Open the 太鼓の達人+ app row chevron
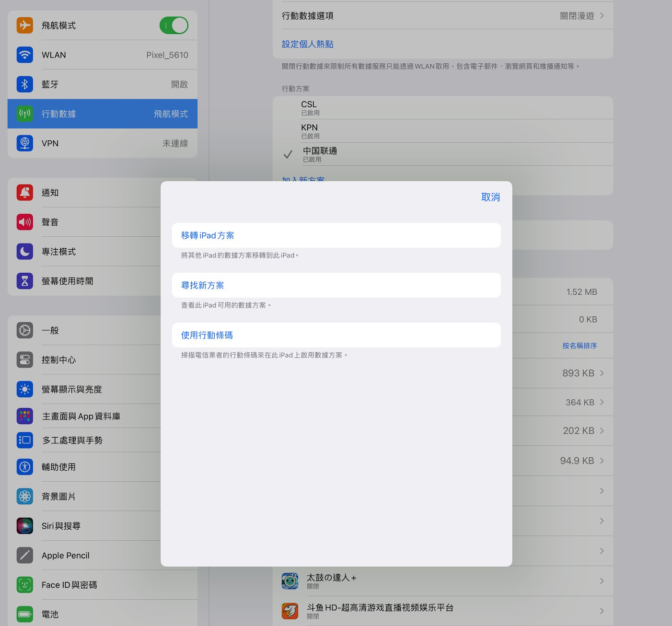672x626 pixels. tap(602, 581)
